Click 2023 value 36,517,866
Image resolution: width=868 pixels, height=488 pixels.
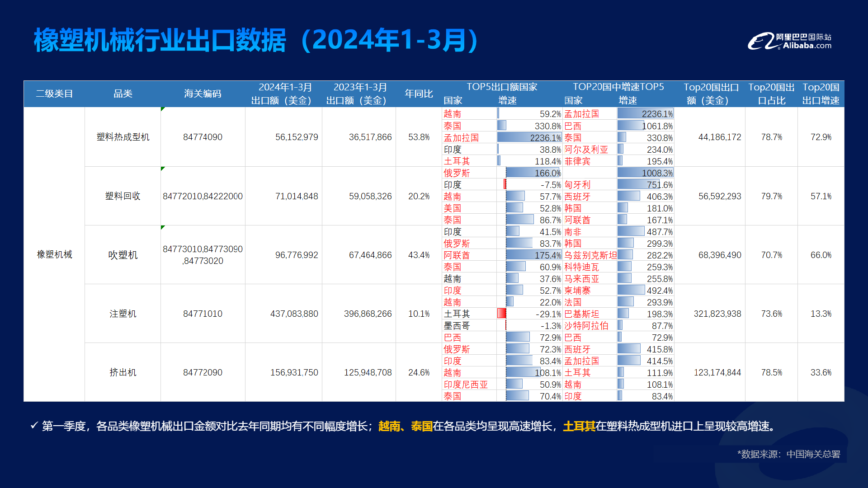(x=370, y=137)
